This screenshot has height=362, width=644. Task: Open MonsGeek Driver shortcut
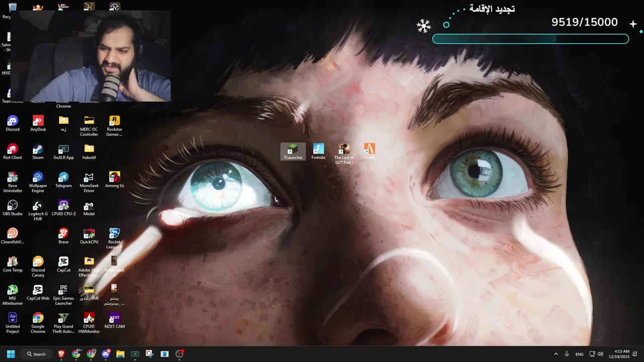tap(89, 182)
